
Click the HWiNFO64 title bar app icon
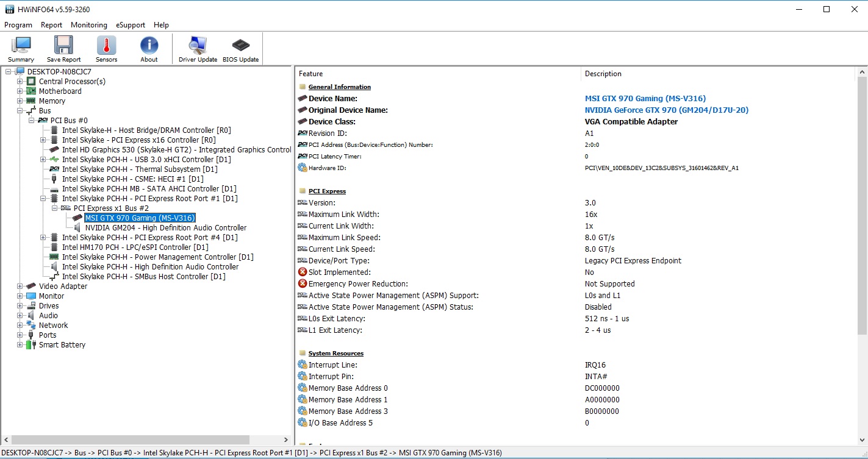coord(10,10)
